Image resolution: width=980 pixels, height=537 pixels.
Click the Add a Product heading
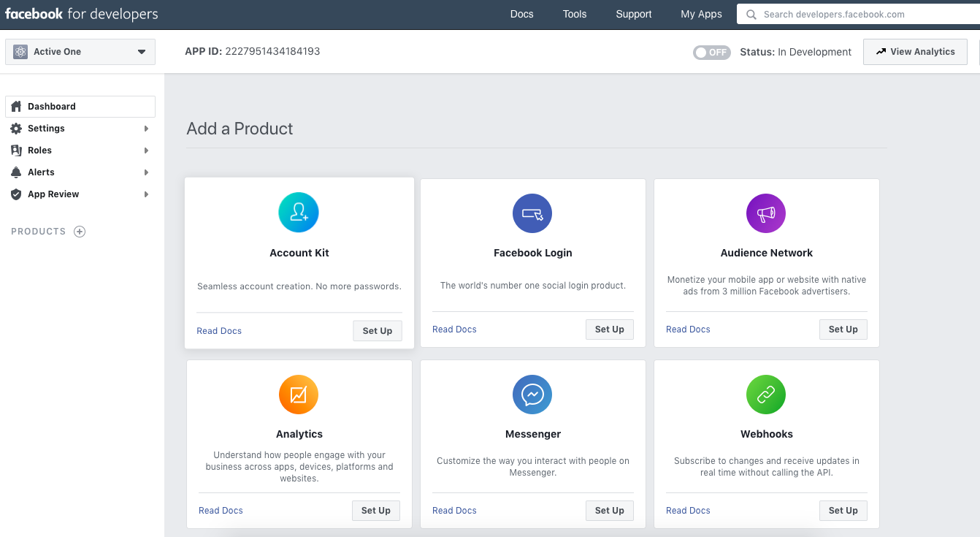pos(240,129)
